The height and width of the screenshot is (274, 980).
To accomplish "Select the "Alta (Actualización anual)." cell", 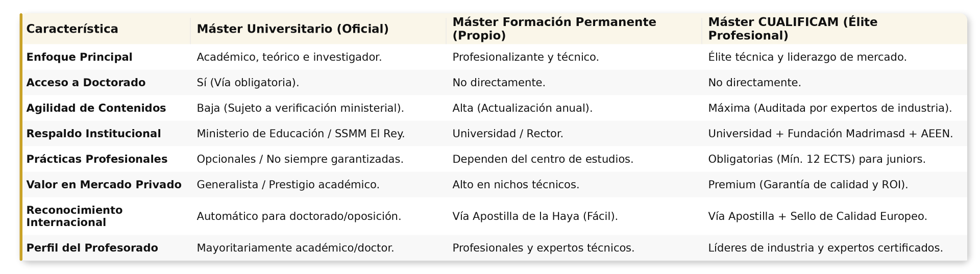I will coord(522,108).
